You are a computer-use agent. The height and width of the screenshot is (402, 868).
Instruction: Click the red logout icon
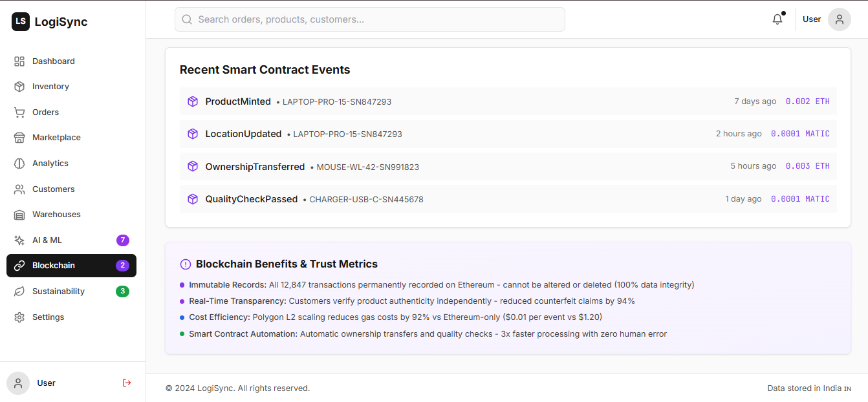click(127, 383)
